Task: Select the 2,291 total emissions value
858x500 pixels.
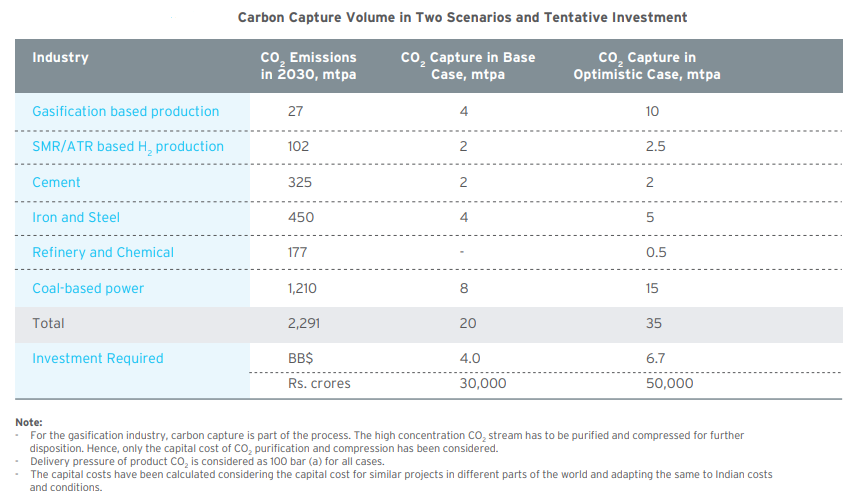Action: pyautogui.click(x=304, y=323)
